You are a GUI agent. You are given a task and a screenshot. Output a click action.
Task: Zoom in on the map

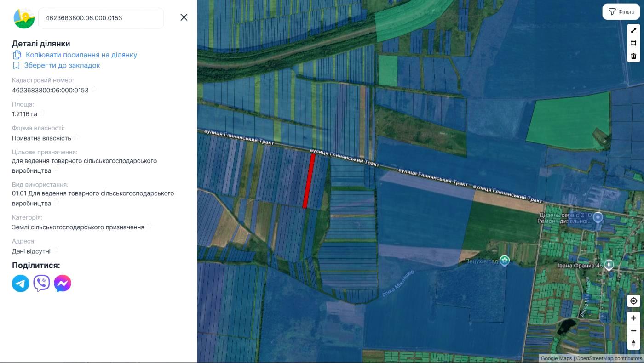pyautogui.click(x=633, y=318)
